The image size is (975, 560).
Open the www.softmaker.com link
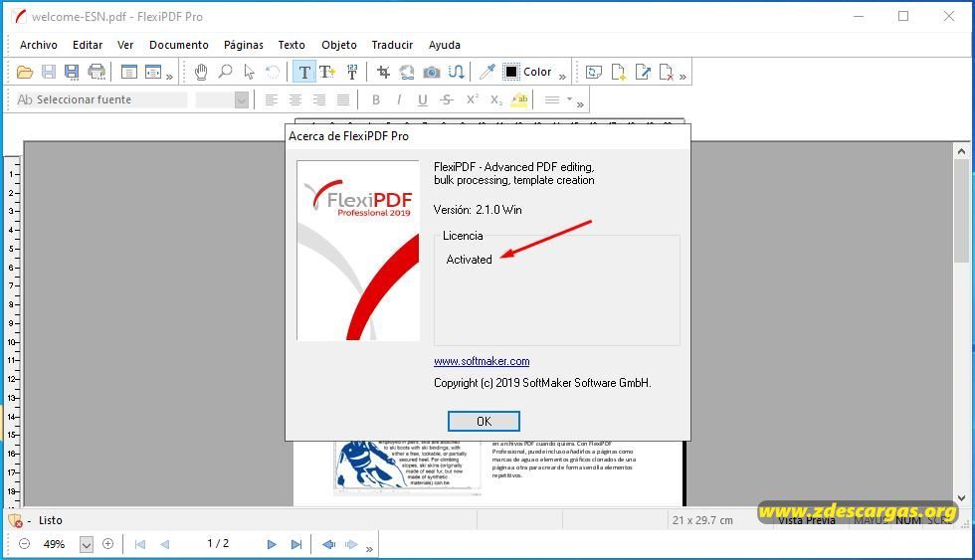(482, 361)
